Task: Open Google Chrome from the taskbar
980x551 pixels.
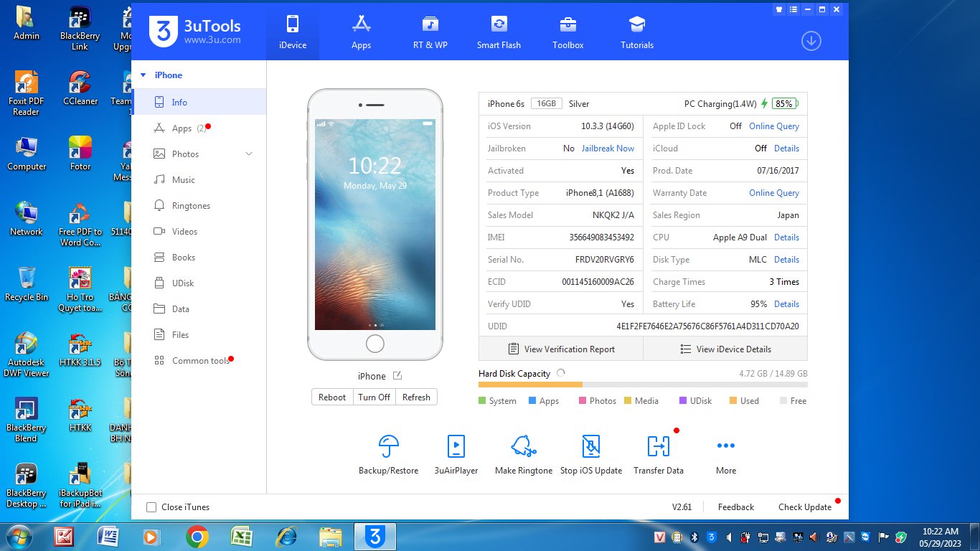Action: [197, 537]
